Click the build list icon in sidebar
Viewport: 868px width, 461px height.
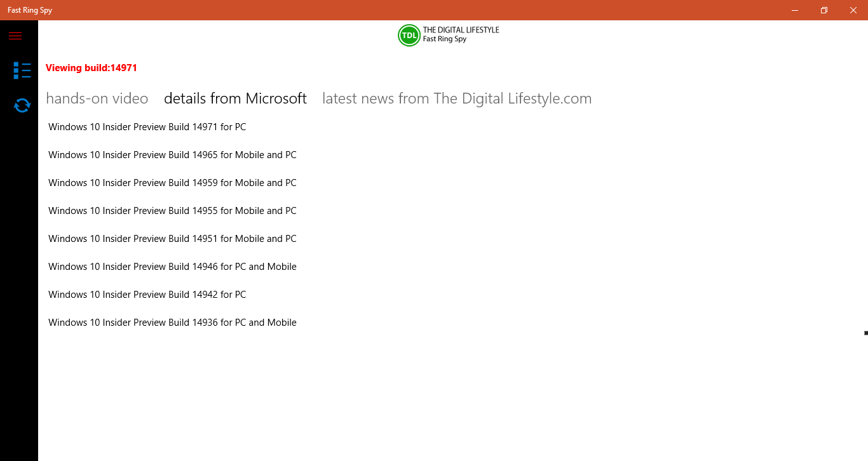click(x=22, y=70)
